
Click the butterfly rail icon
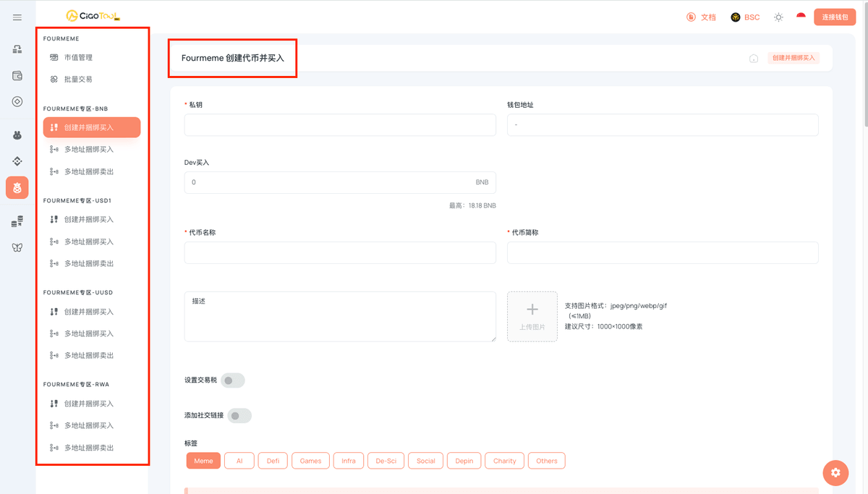click(17, 247)
